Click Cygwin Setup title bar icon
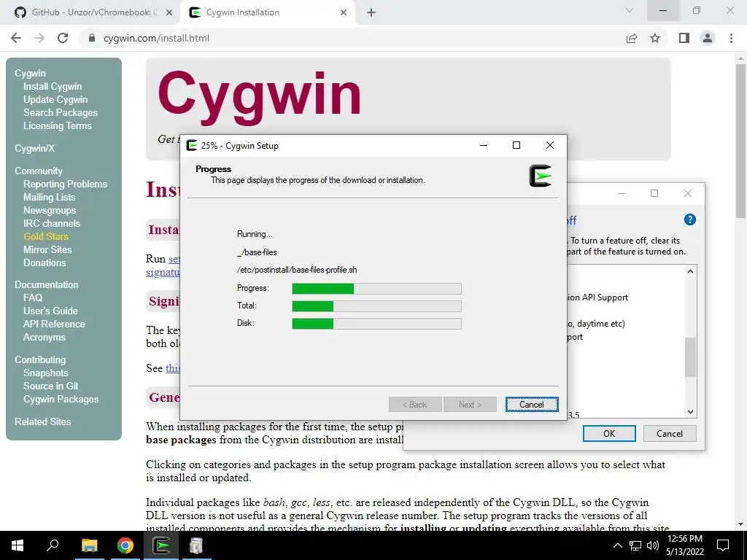This screenshot has width=747, height=560. tap(192, 145)
